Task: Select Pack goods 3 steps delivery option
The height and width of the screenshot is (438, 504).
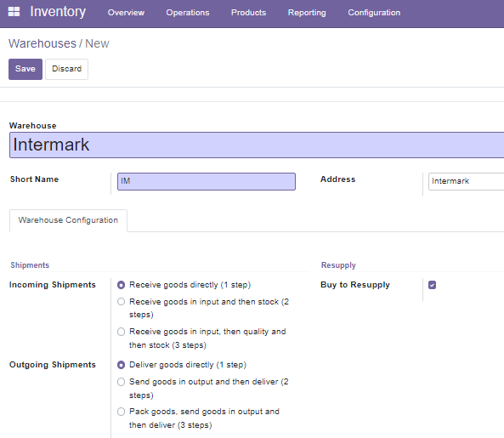Action: (121, 412)
